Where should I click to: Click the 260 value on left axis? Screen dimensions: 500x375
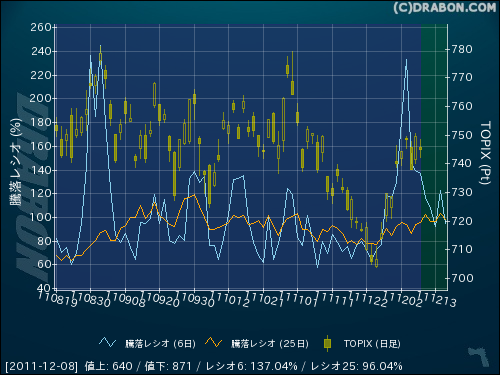pos(41,27)
